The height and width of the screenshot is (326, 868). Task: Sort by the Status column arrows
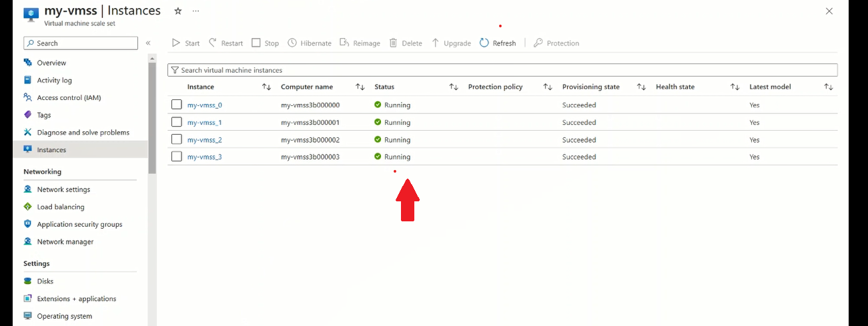(454, 87)
